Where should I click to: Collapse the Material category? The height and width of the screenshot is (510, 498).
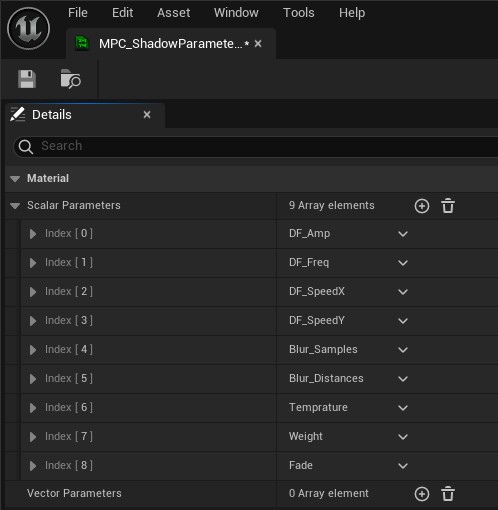[15, 179]
